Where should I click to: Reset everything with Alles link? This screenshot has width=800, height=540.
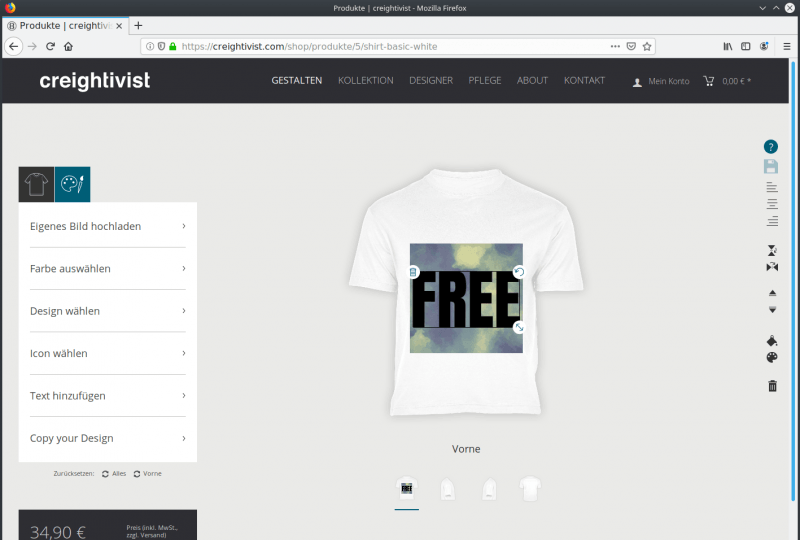coord(114,474)
